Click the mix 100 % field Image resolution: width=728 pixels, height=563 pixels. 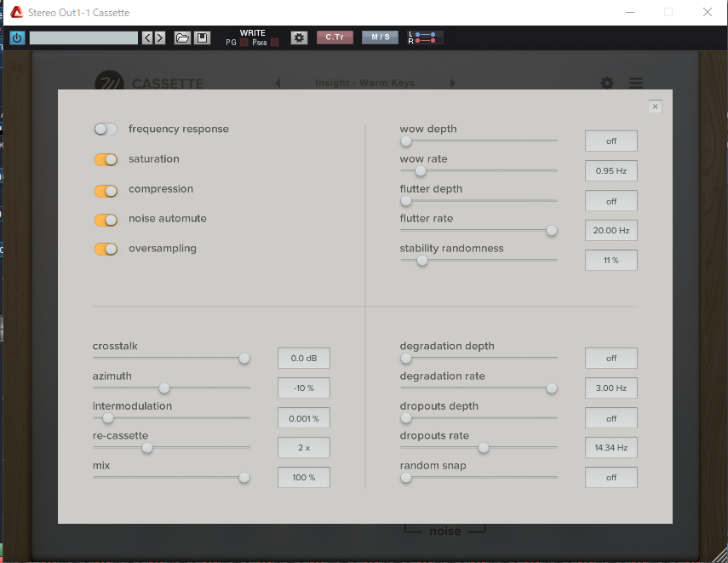click(304, 478)
